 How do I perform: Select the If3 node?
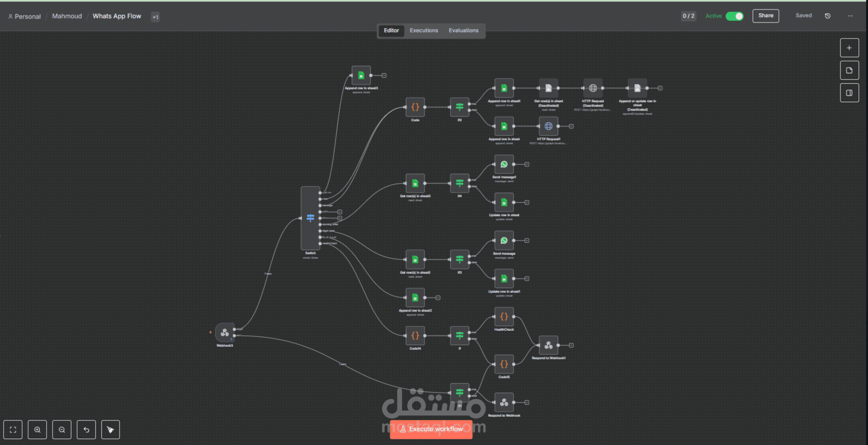pyautogui.click(x=459, y=259)
